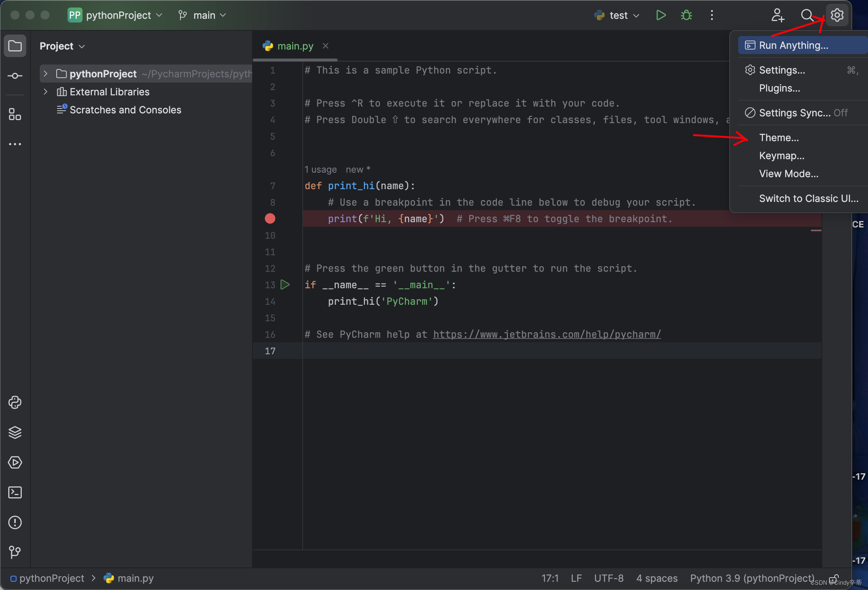The image size is (868, 590).
Task: Click Python 3.9 interpreter in status bar
Action: (752, 578)
